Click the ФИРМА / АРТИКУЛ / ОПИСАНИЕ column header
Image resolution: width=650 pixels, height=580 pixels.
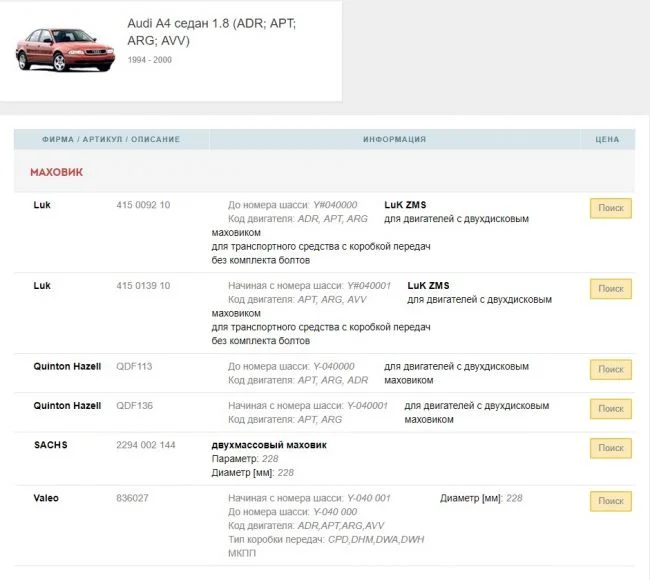111,139
